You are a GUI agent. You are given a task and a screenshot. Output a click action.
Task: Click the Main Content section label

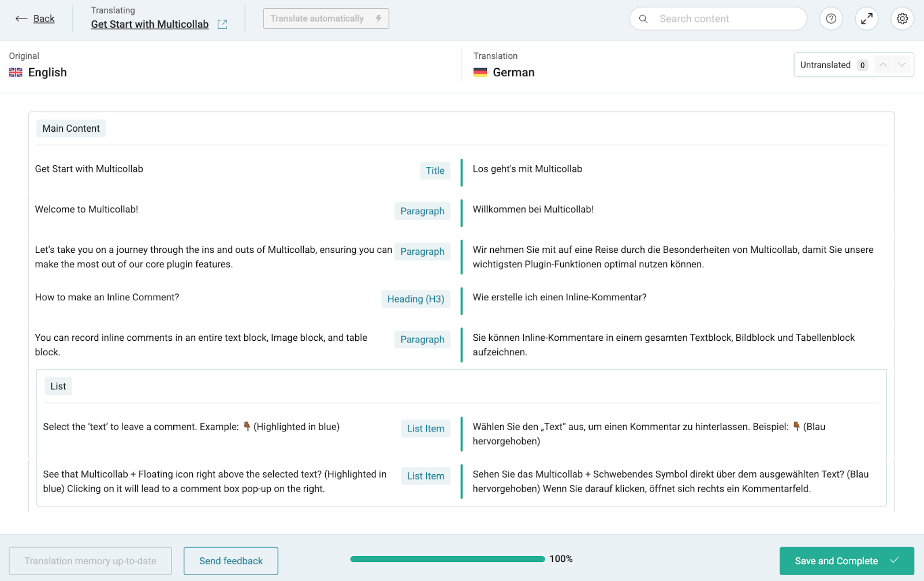click(x=71, y=128)
